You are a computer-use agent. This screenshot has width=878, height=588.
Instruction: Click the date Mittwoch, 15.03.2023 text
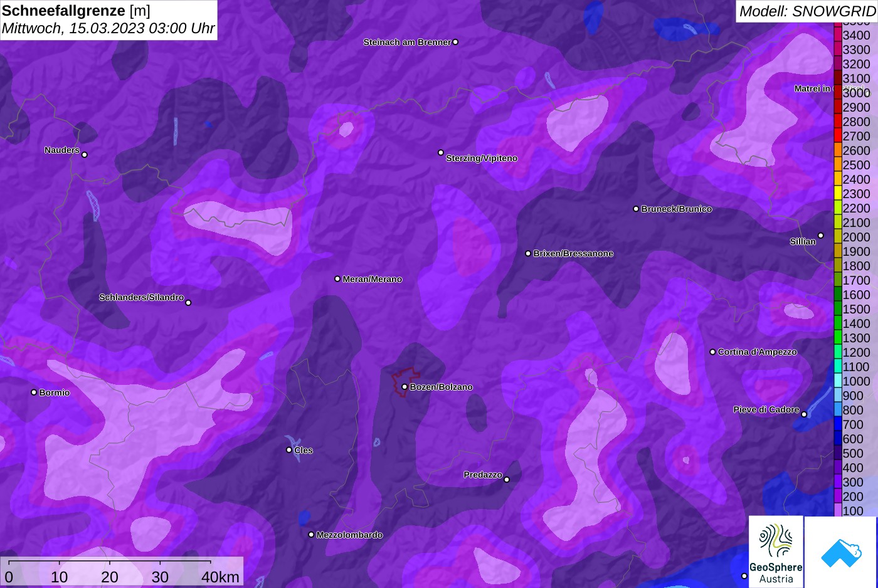73,28
